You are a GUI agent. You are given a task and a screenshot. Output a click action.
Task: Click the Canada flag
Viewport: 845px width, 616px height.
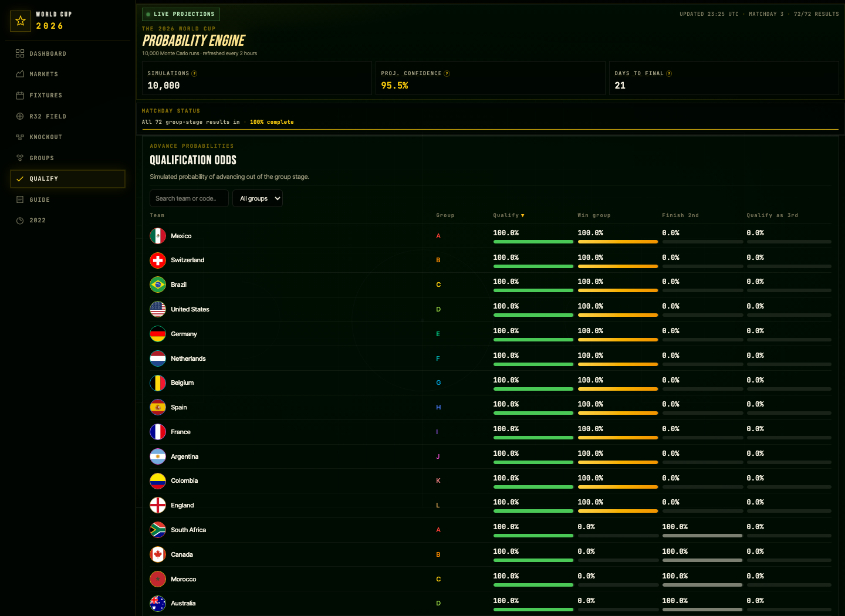click(x=158, y=554)
